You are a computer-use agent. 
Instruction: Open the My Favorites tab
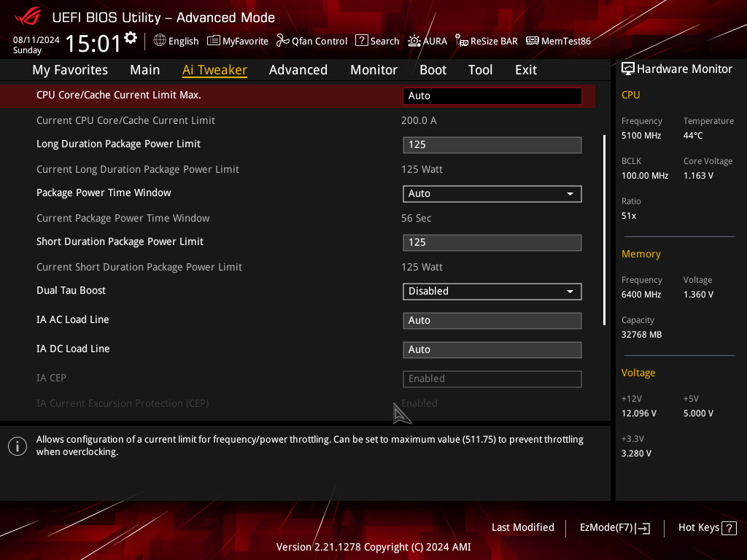click(70, 70)
